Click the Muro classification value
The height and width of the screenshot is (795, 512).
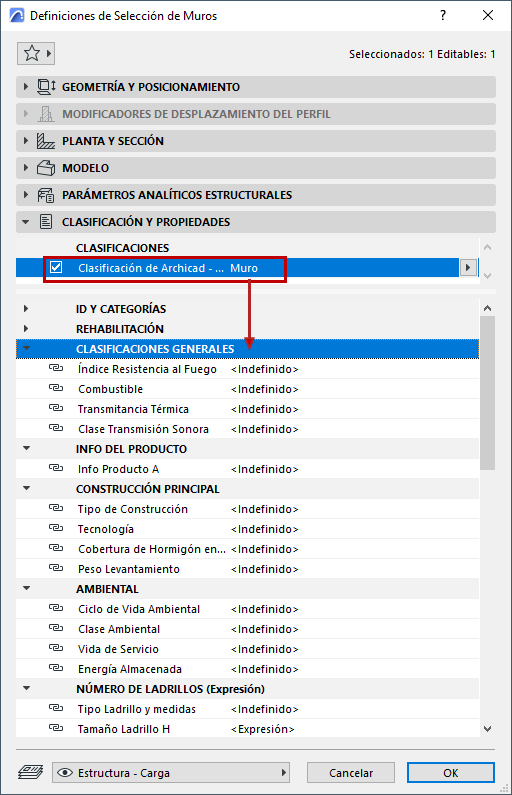coord(244,268)
